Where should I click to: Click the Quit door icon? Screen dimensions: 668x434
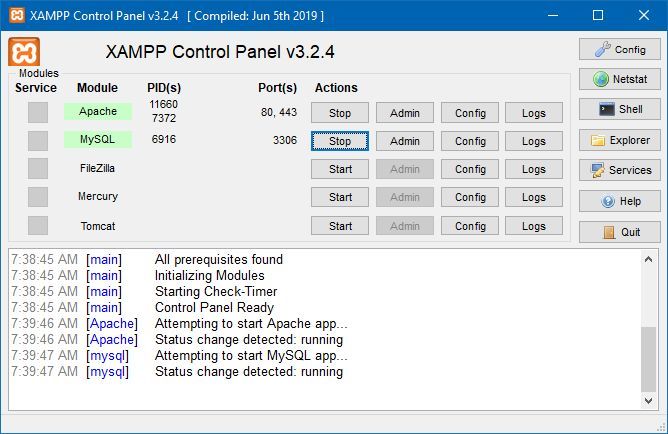tap(619, 232)
